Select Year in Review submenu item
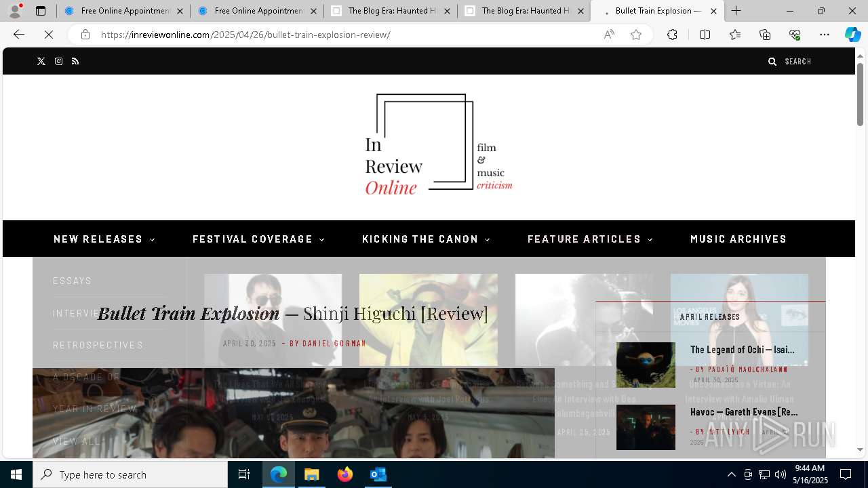This screenshot has height=488, width=868. point(95,409)
